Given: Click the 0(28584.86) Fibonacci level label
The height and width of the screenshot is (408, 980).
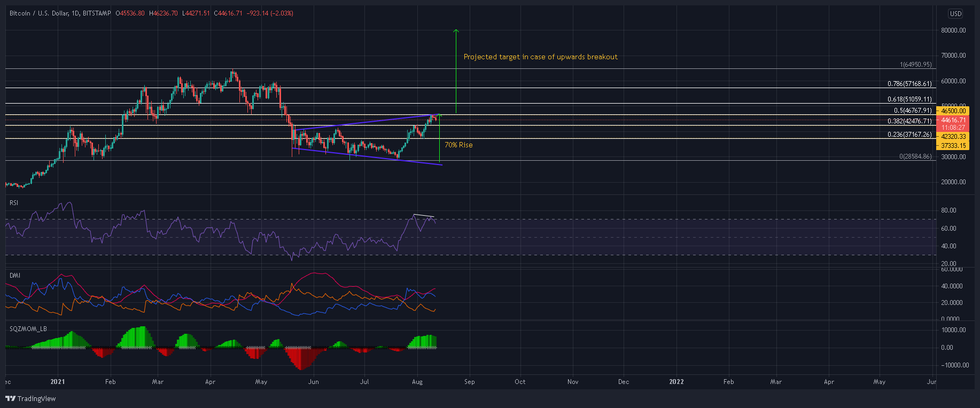Looking at the screenshot, I should tap(915, 156).
